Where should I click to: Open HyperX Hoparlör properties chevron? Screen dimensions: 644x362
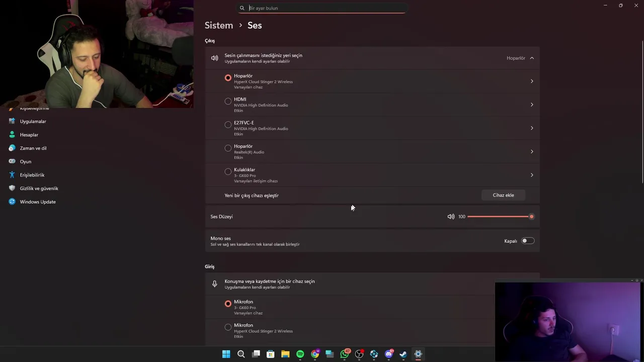tap(532, 81)
